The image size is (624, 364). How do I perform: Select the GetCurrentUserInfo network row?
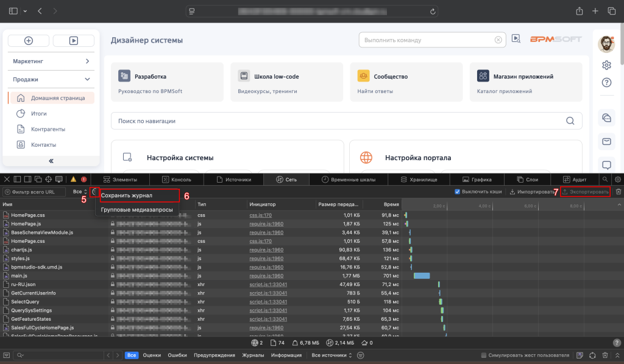(x=200, y=293)
